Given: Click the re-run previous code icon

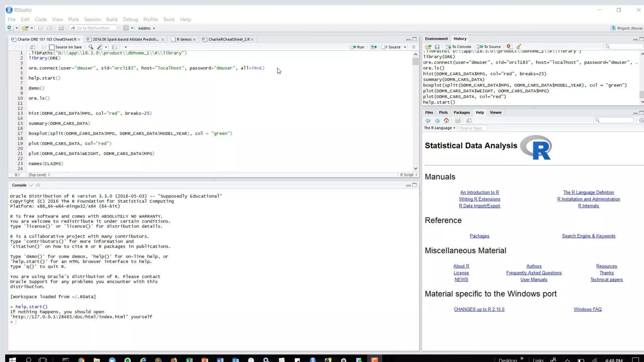Looking at the screenshot, I should tap(373, 47).
